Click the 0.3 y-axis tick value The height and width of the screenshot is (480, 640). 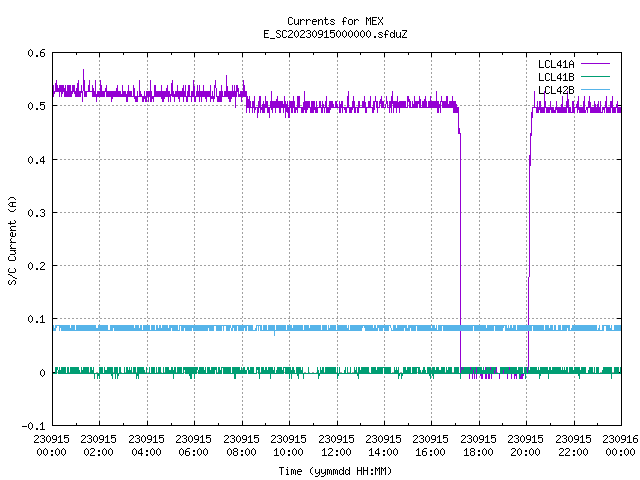(x=36, y=213)
